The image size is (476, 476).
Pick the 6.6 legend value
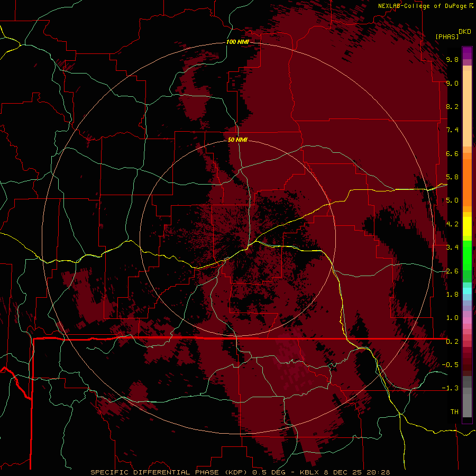point(452,153)
